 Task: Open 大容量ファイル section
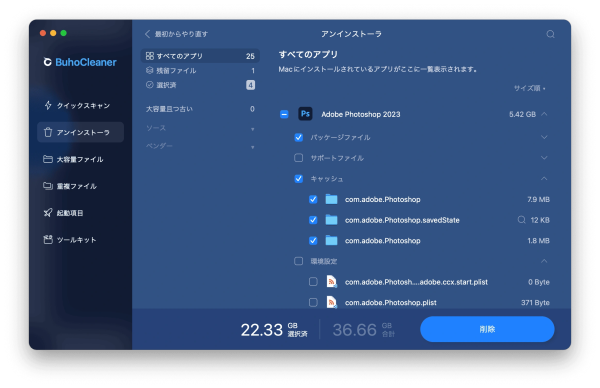[80, 159]
